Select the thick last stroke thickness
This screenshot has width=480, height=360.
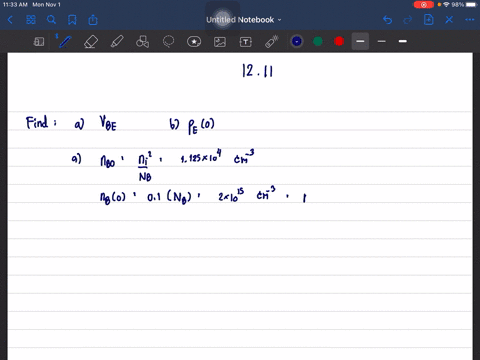pyautogui.click(x=403, y=41)
